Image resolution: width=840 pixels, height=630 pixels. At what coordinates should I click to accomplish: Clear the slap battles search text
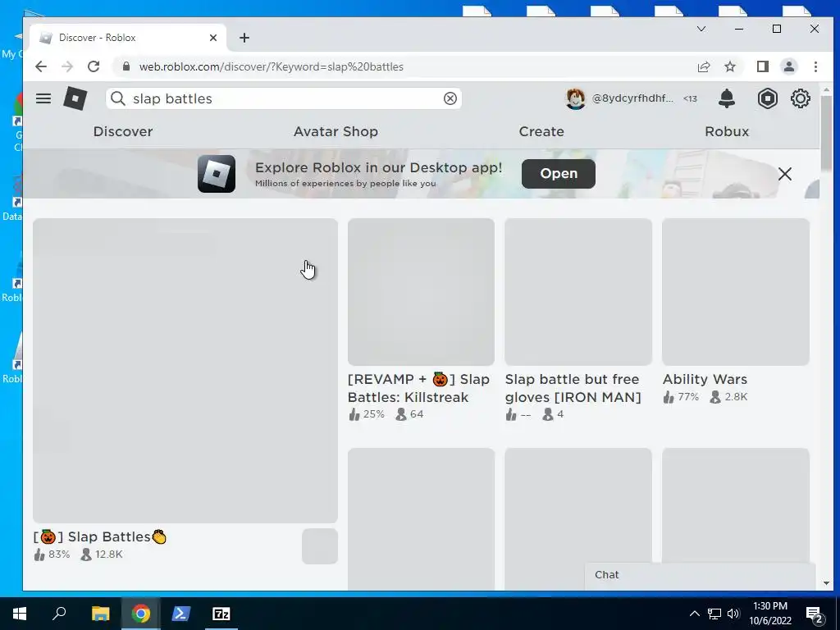[x=450, y=98]
